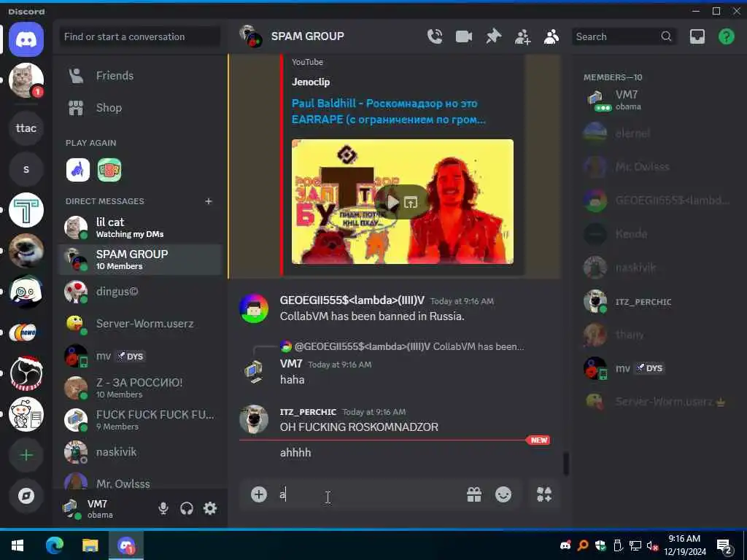Launch the first Play Again activity icon
747x560 pixels.
tap(77, 170)
